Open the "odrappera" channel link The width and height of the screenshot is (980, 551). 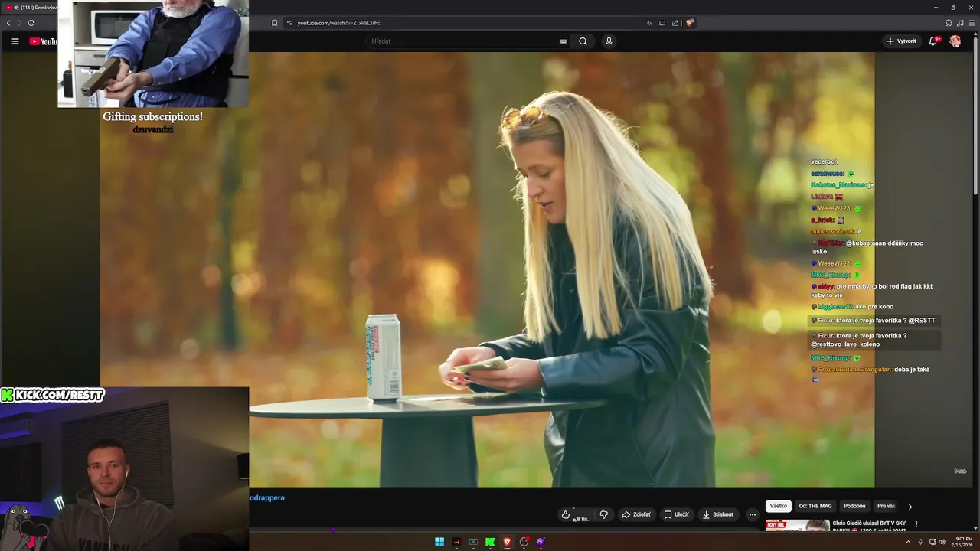267,498
